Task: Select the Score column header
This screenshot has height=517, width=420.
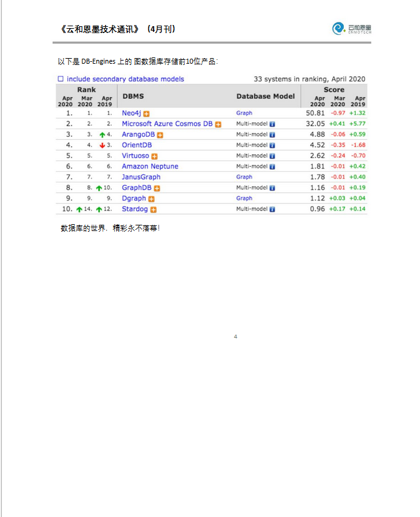Action: (334, 90)
